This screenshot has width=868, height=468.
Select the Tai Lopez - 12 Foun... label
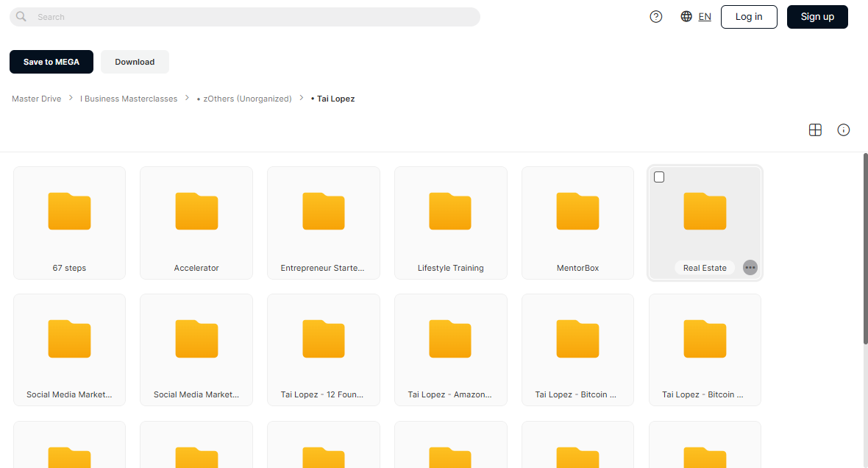tap(322, 395)
